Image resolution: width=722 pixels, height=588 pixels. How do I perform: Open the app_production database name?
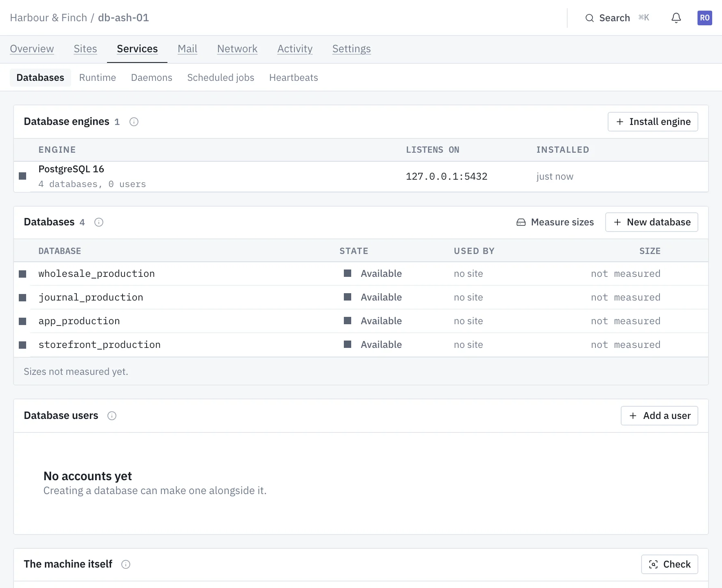pos(79,321)
